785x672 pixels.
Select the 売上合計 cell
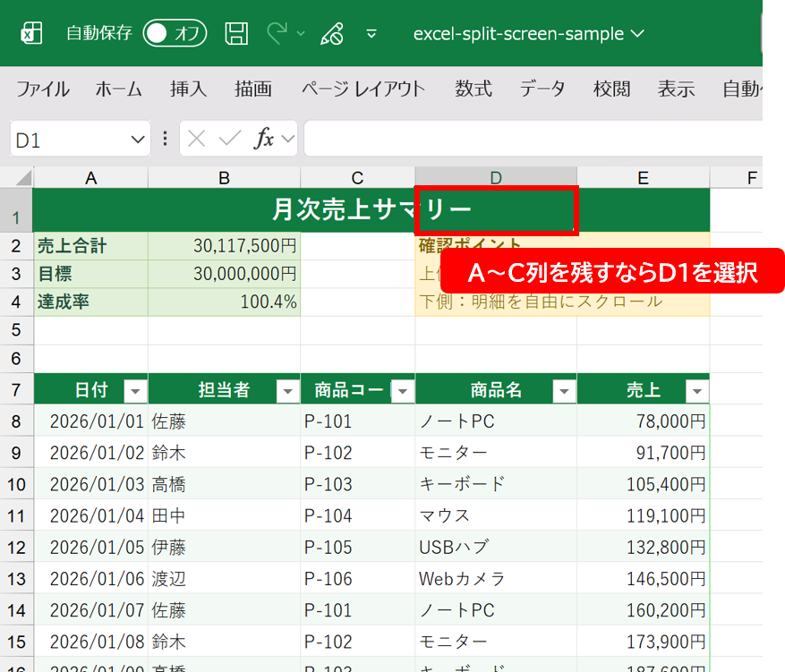[x=90, y=246]
